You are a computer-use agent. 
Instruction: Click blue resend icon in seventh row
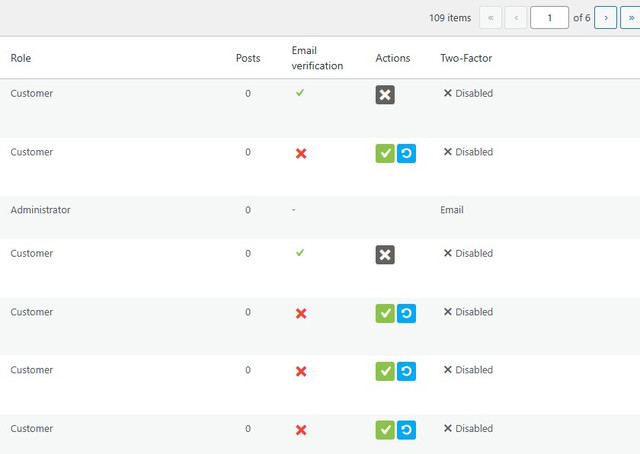click(x=406, y=430)
